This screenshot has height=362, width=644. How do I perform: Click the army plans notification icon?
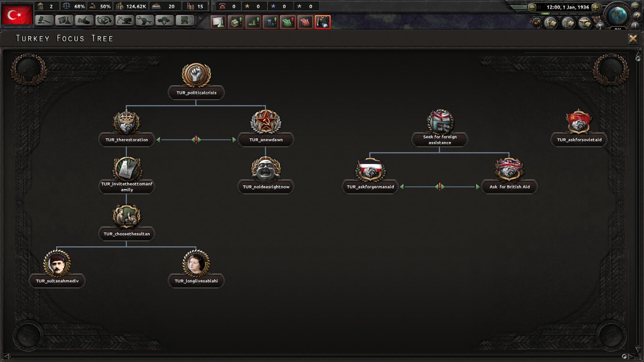550,23
